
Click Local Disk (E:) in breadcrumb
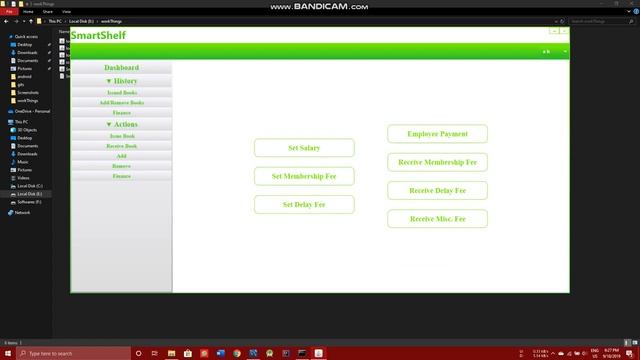tap(81, 21)
